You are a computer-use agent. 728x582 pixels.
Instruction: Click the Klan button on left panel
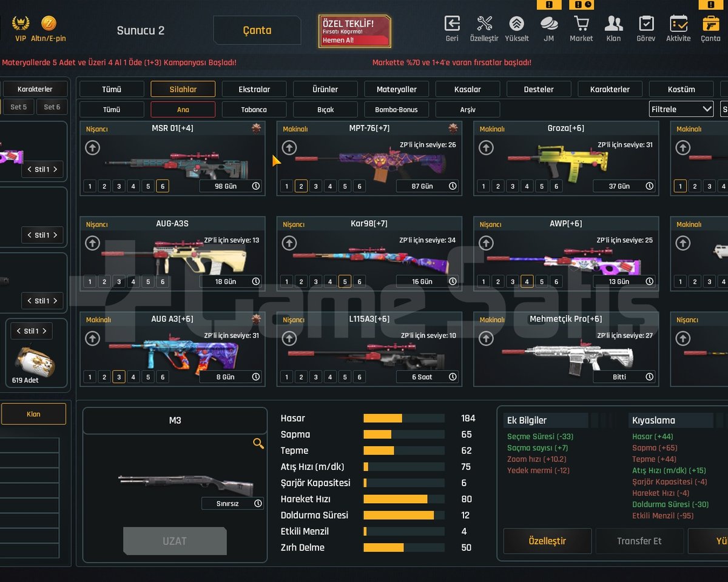(x=33, y=414)
